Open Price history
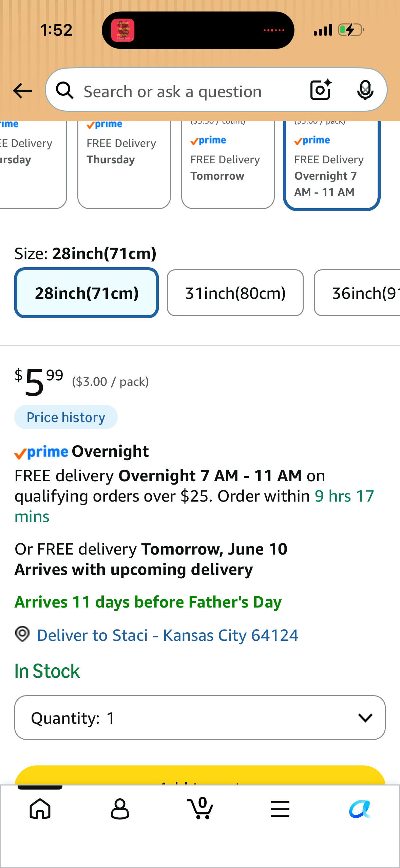400x868 pixels. coord(66,417)
